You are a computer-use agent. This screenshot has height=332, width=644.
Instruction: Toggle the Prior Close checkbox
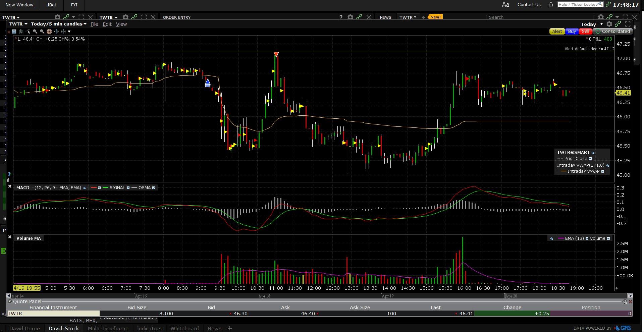click(590, 159)
